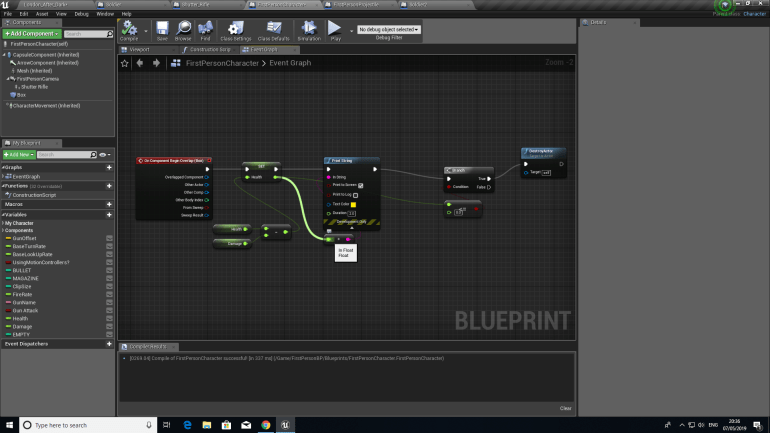
Task: Save the blueprint with the Save icon
Action: (162, 30)
